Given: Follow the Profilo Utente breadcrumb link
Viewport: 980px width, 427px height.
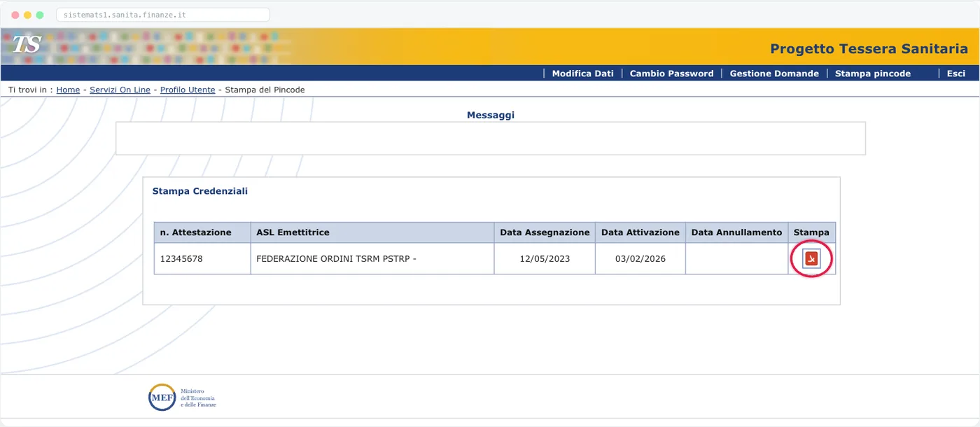Looking at the screenshot, I should click(188, 90).
